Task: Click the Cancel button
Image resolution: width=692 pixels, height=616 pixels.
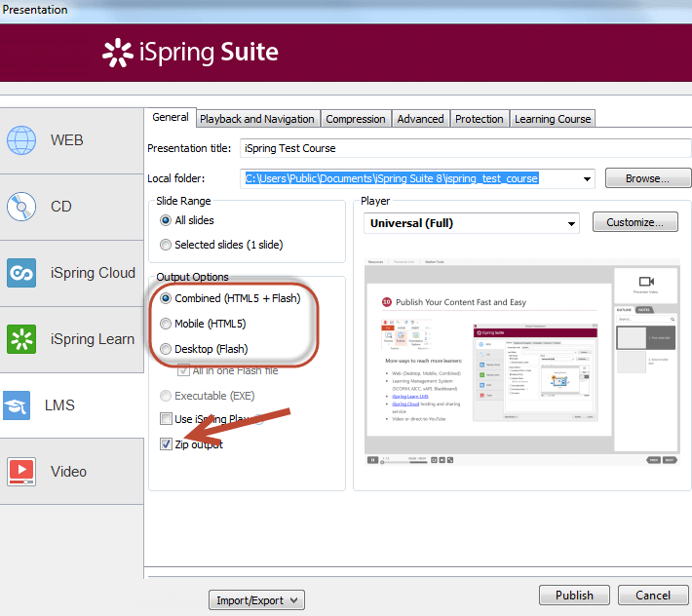Action: pyautogui.click(x=653, y=596)
